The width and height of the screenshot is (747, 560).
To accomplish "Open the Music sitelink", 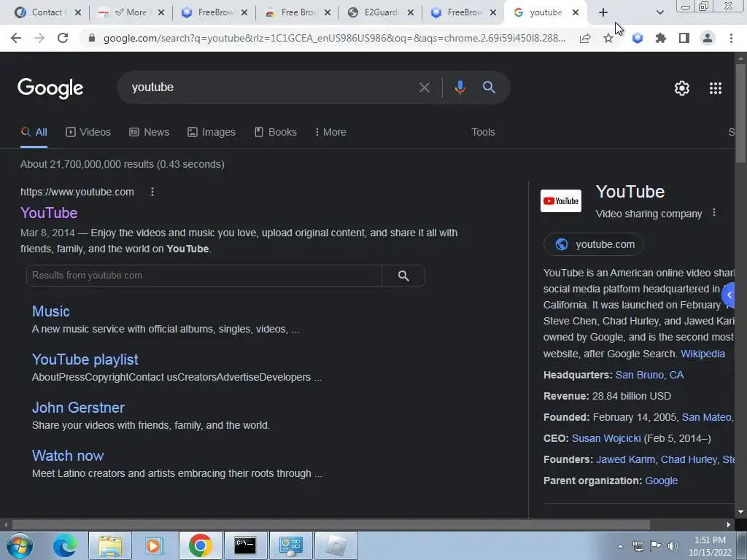I will pos(51,311).
